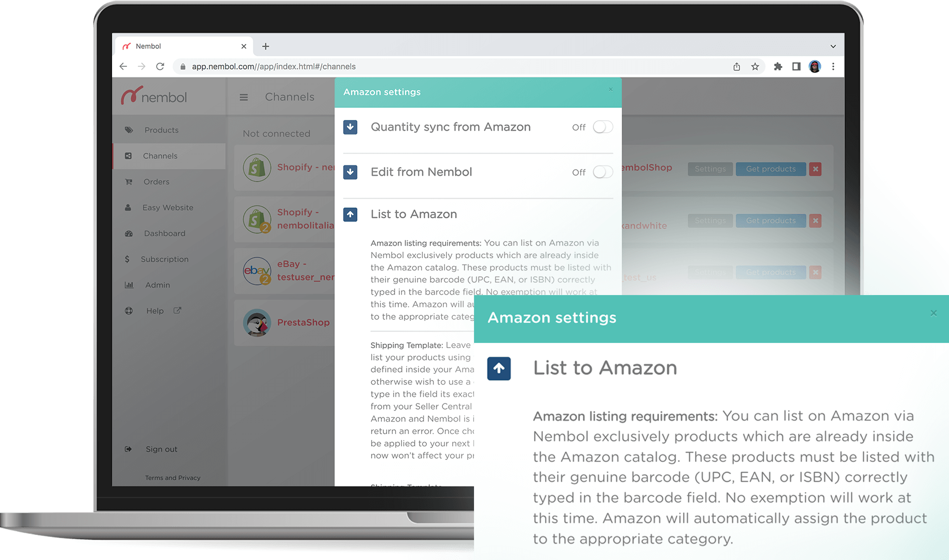The height and width of the screenshot is (560, 949).
Task: Open Orders in the sidebar
Action: click(156, 182)
